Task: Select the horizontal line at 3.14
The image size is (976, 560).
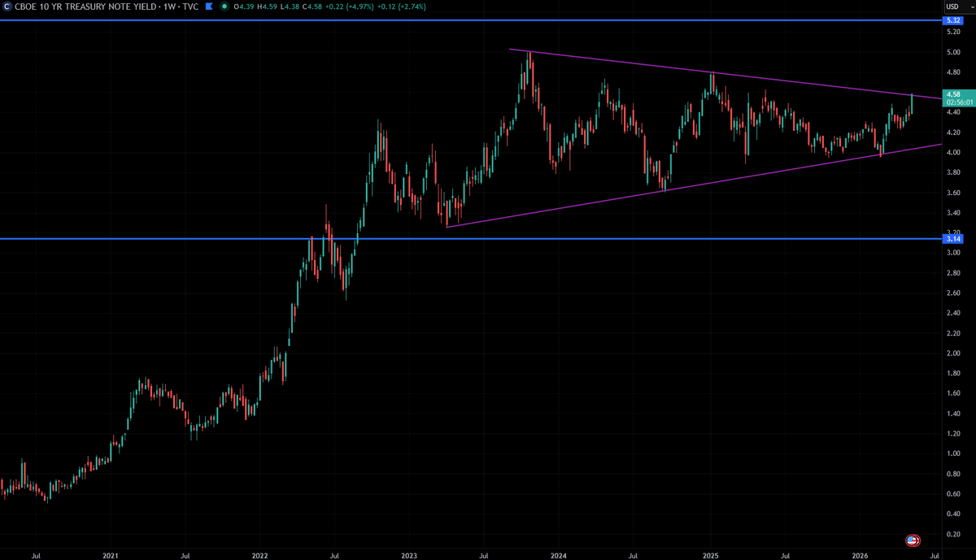Action: (x=470, y=239)
